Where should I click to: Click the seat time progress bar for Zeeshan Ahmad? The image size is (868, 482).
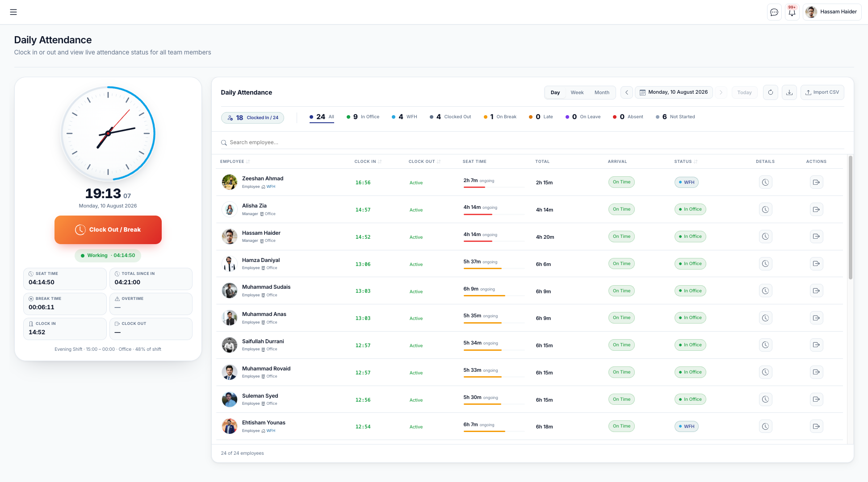[494, 187]
